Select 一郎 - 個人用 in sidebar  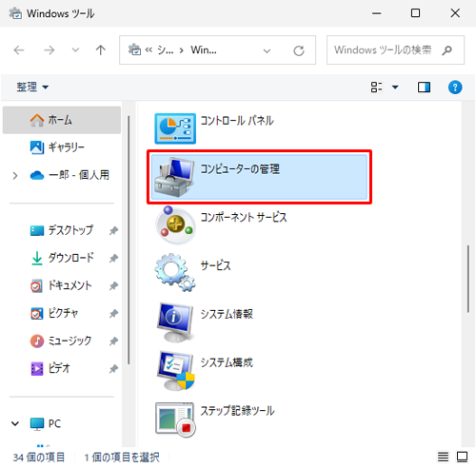click(62, 175)
